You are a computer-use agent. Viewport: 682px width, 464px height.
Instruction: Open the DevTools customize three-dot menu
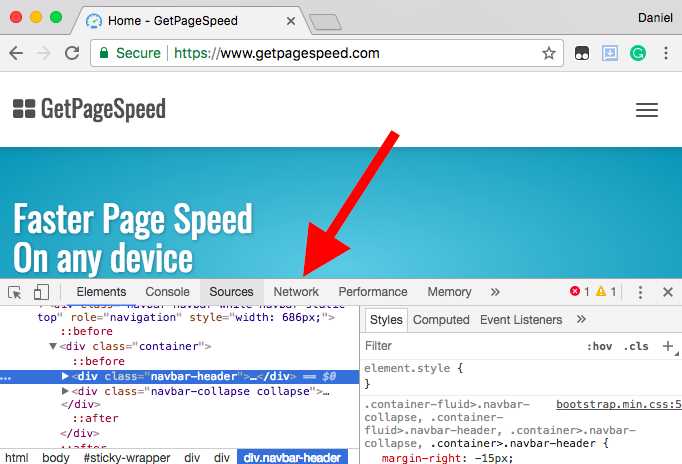(x=640, y=292)
